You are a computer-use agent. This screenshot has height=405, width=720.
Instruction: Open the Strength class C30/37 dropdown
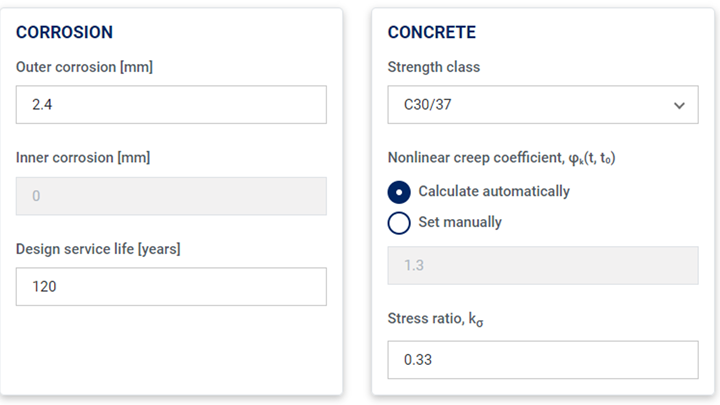point(543,104)
